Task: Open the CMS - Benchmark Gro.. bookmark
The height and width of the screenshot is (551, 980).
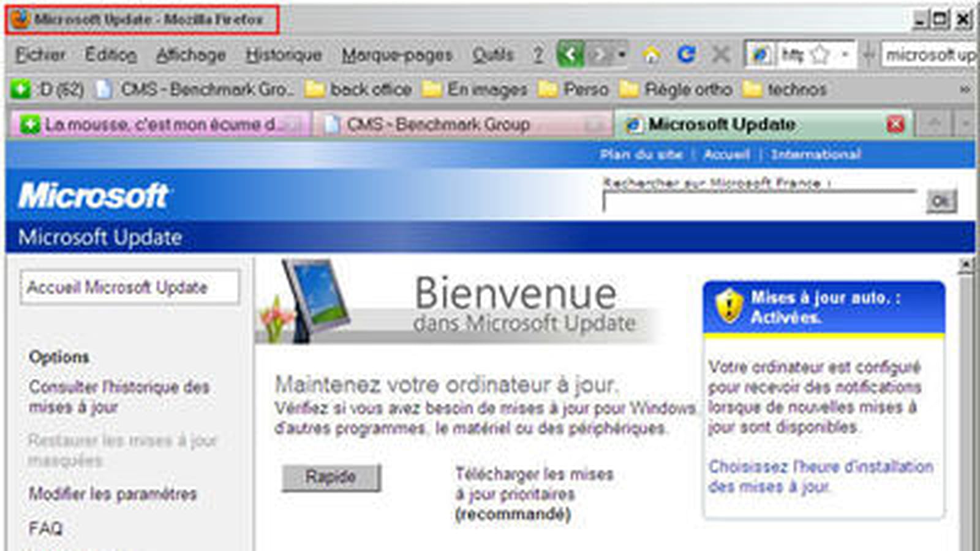Action: coord(196,89)
